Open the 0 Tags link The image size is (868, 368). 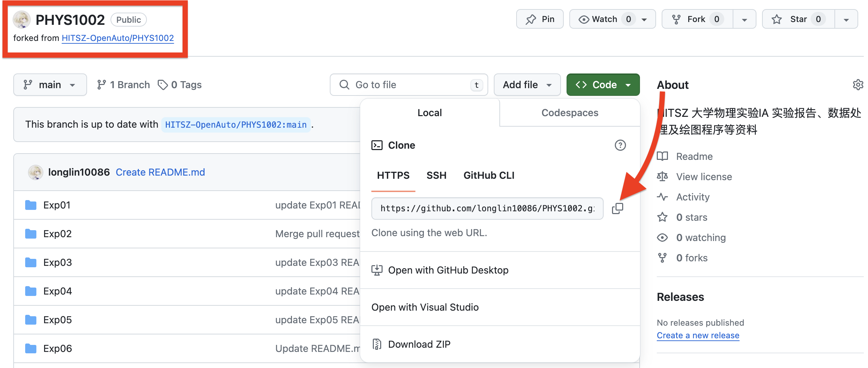point(180,85)
